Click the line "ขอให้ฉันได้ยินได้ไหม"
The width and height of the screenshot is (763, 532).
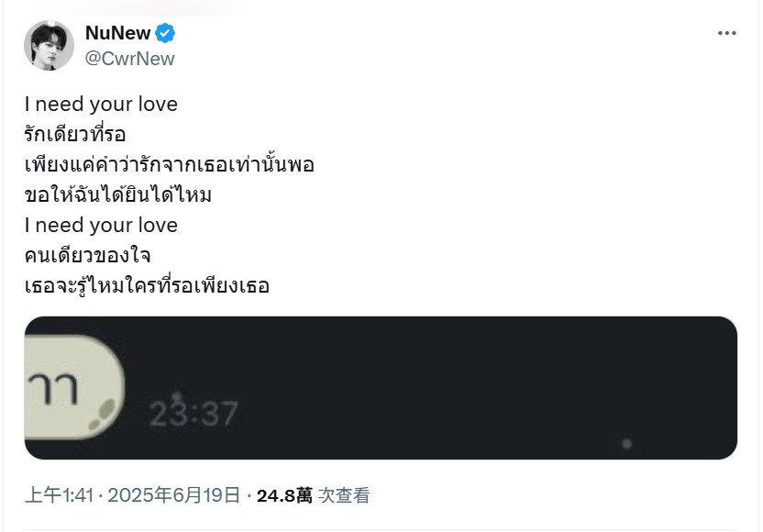click(x=118, y=194)
